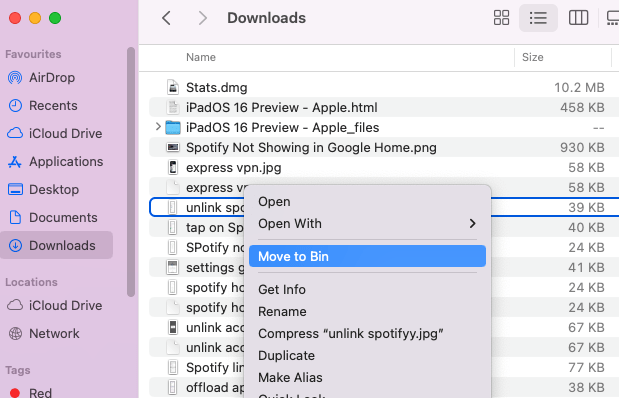Select the Spotify Not Showing in Google Home.png name

point(311,148)
